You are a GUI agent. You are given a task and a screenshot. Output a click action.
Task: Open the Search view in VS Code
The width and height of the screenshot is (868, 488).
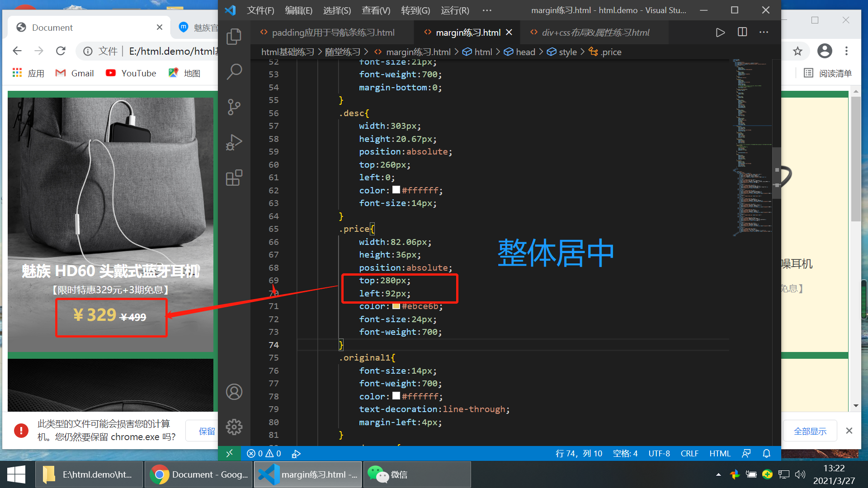pyautogui.click(x=234, y=71)
